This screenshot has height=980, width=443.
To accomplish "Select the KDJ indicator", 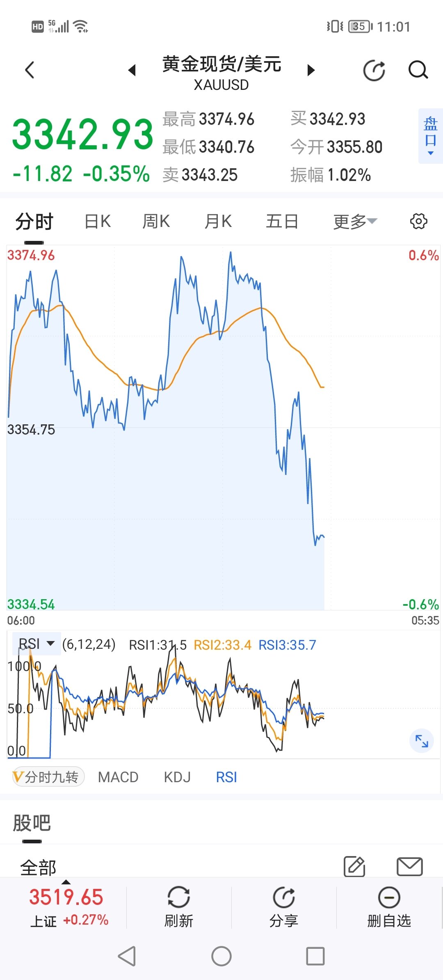I will tap(177, 777).
